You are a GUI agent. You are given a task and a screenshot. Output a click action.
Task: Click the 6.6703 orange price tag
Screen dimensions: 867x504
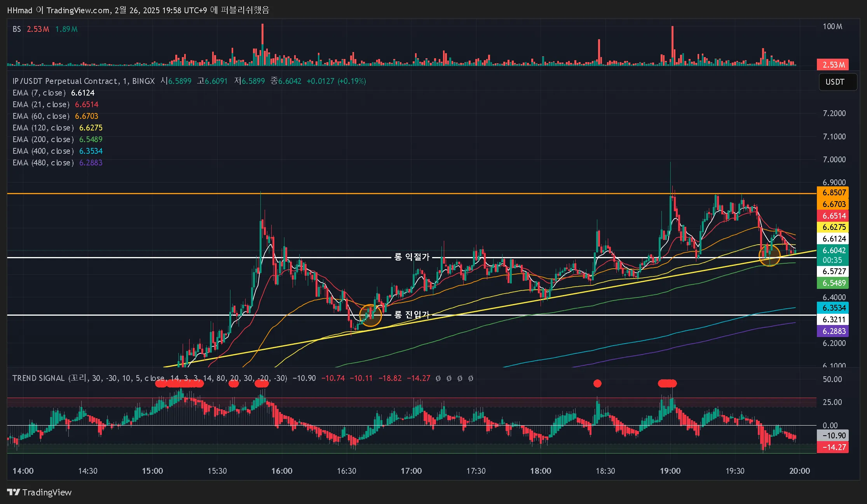coord(833,204)
